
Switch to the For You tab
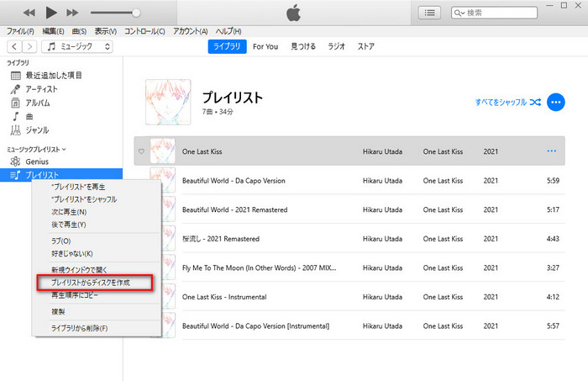tap(265, 46)
